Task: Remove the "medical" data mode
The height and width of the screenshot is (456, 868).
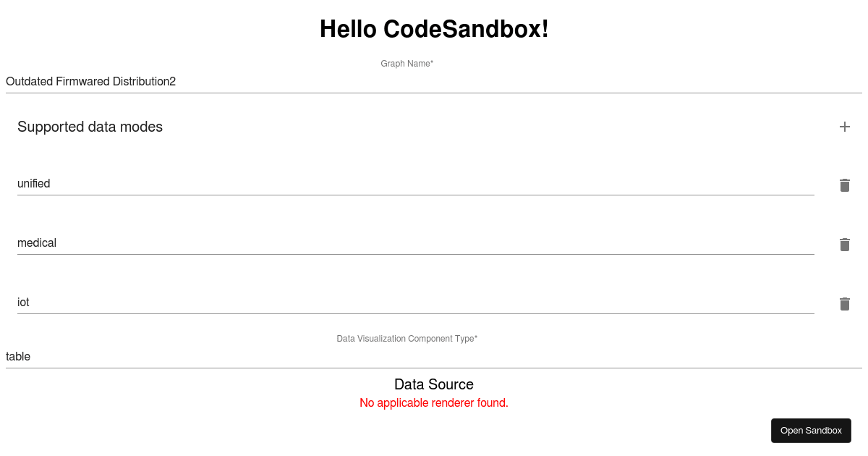Action: 844,245
